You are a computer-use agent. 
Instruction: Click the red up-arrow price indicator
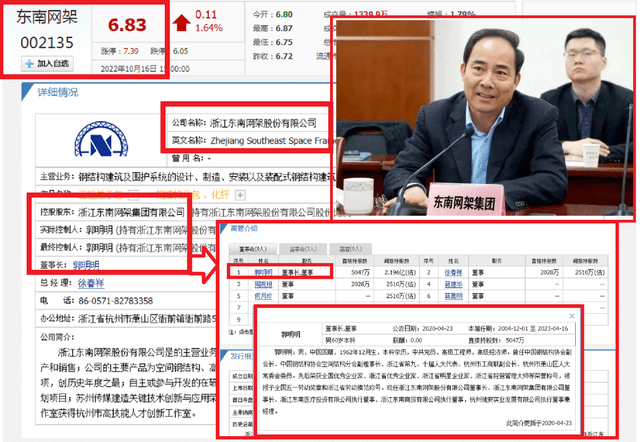click(x=181, y=23)
